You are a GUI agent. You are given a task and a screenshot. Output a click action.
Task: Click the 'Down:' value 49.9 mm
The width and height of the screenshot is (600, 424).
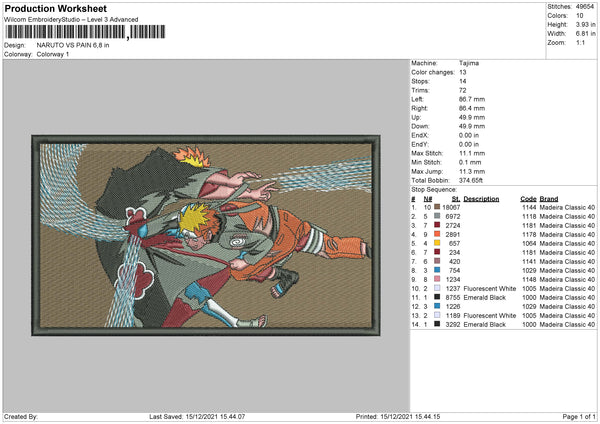[472, 126]
